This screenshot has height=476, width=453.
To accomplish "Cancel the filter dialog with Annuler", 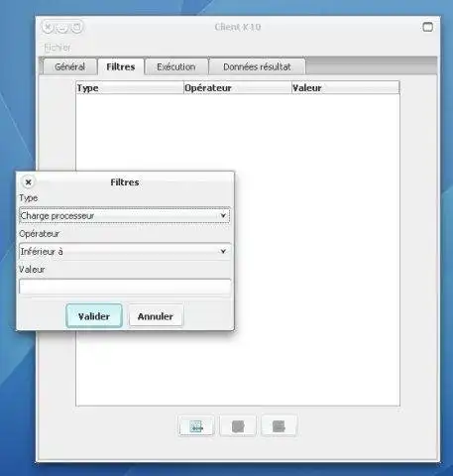I will pos(156,316).
